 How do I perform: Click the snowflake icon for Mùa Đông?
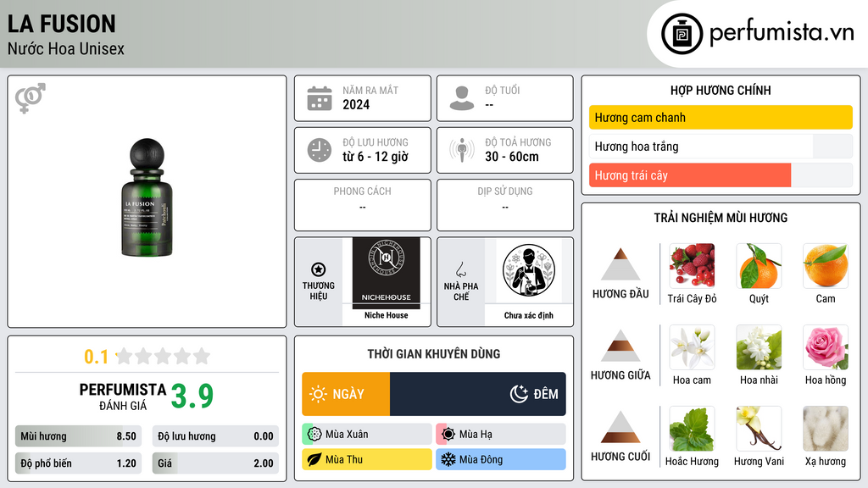(448, 459)
